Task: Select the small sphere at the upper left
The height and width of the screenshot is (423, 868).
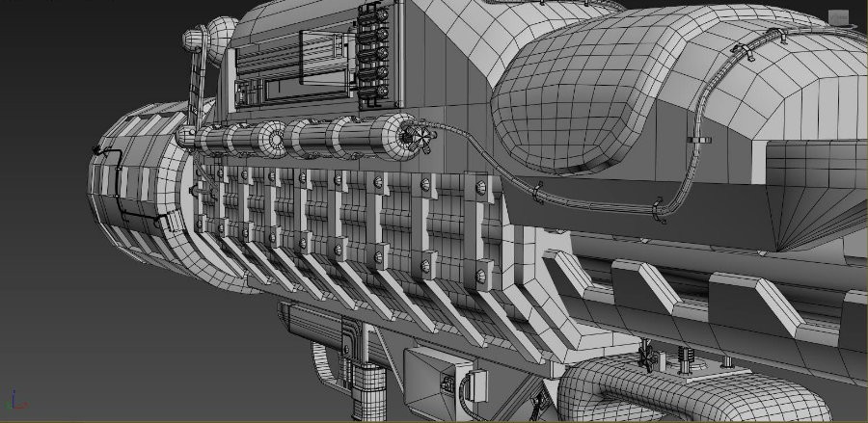Action: click(193, 40)
